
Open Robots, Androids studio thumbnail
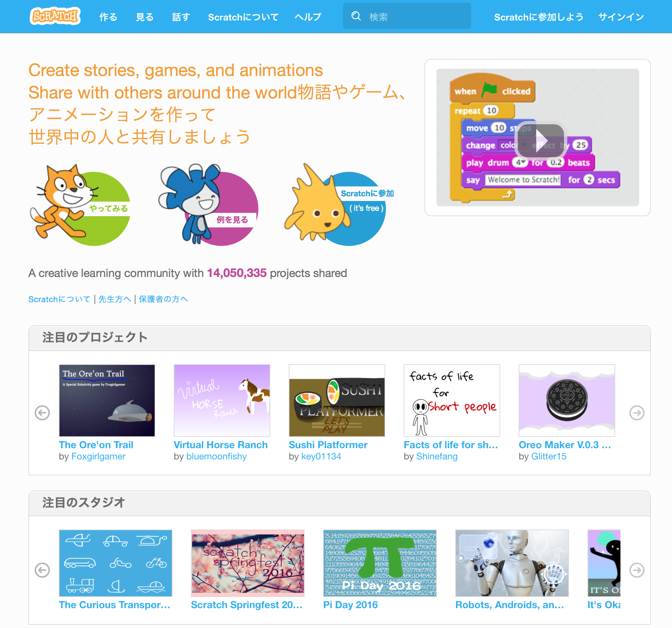click(512, 563)
